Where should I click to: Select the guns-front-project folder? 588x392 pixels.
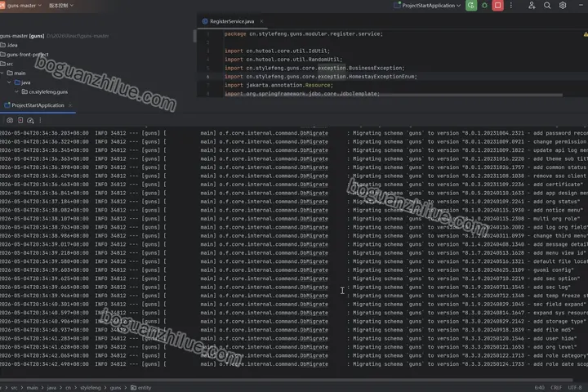point(28,55)
